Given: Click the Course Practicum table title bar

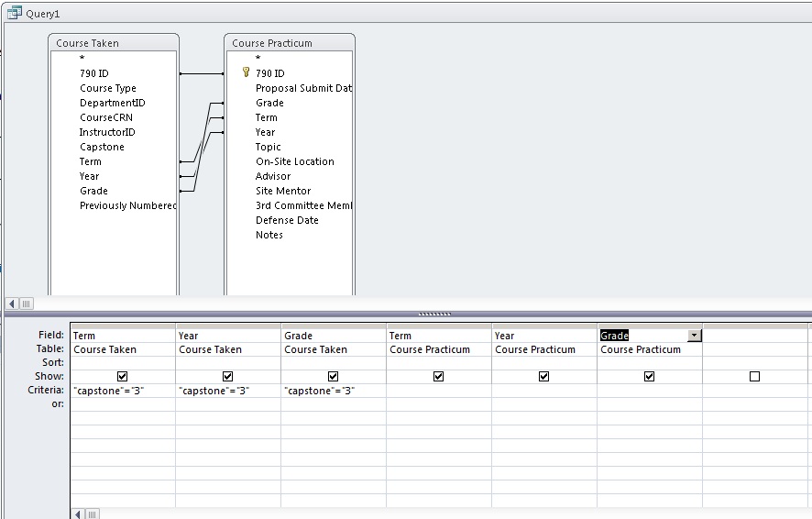Looking at the screenshot, I should pyautogui.click(x=289, y=43).
